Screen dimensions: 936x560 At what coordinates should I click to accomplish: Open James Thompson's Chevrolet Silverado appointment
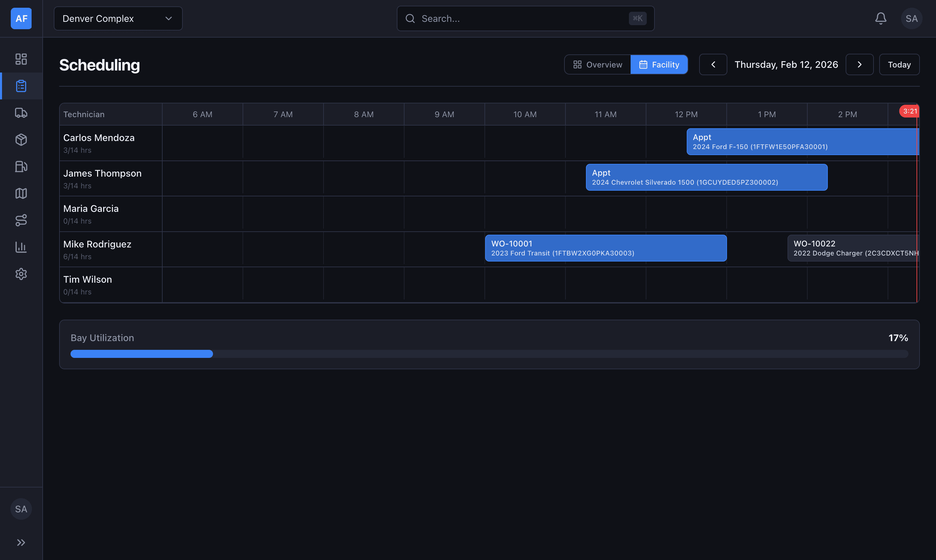pos(707,177)
